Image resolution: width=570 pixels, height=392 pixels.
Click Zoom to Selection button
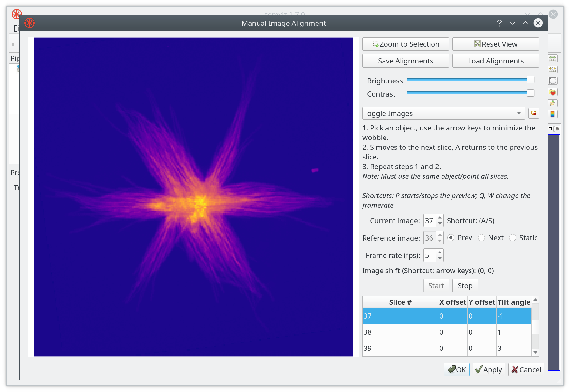[406, 44]
